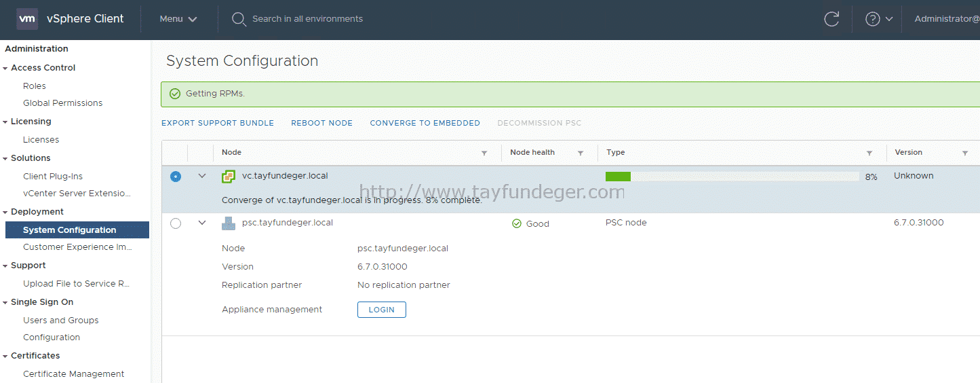980x383 pixels.
Task: Open Users and Groups
Action: [x=61, y=321]
